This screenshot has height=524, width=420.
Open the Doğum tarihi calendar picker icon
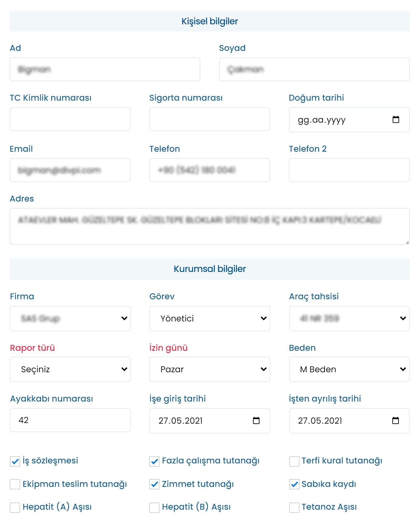tap(396, 120)
